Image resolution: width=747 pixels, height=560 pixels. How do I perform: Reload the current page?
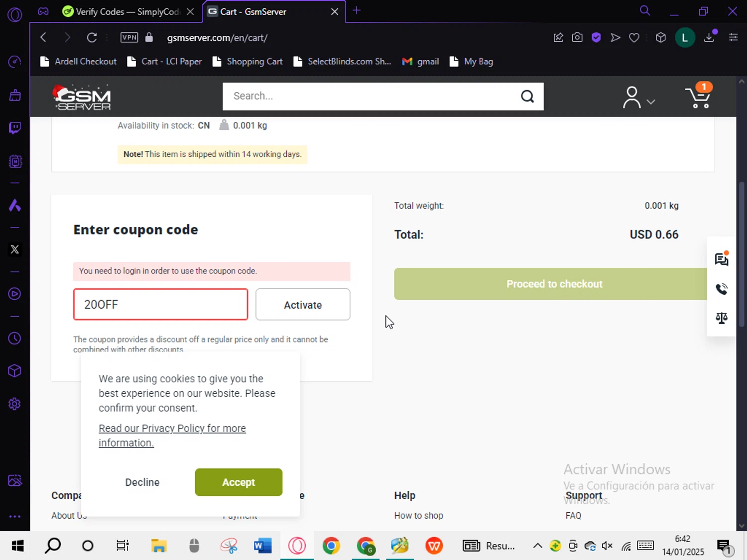pos(92,37)
